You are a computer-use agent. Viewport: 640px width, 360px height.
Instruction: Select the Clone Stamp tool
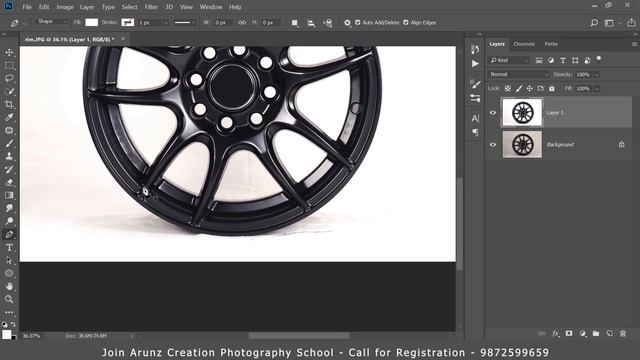point(9,156)
